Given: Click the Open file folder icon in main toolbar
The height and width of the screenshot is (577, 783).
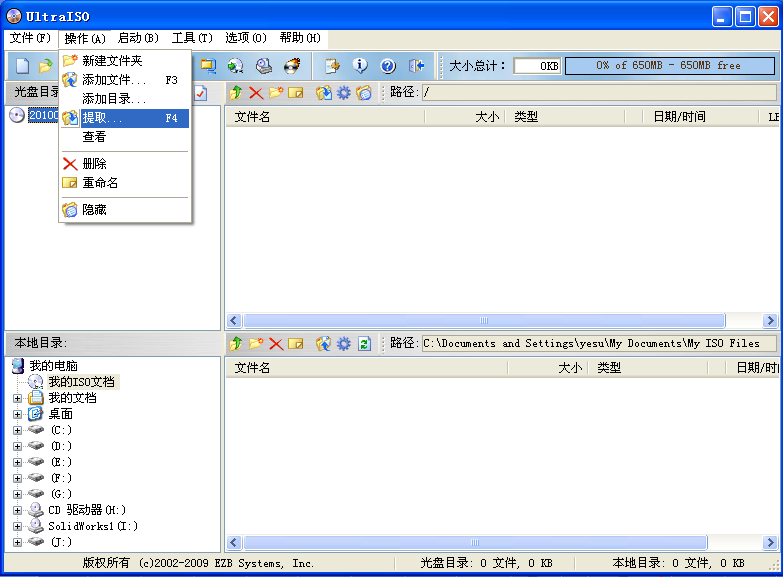Looking at the screenshot, I should point(45,65).
